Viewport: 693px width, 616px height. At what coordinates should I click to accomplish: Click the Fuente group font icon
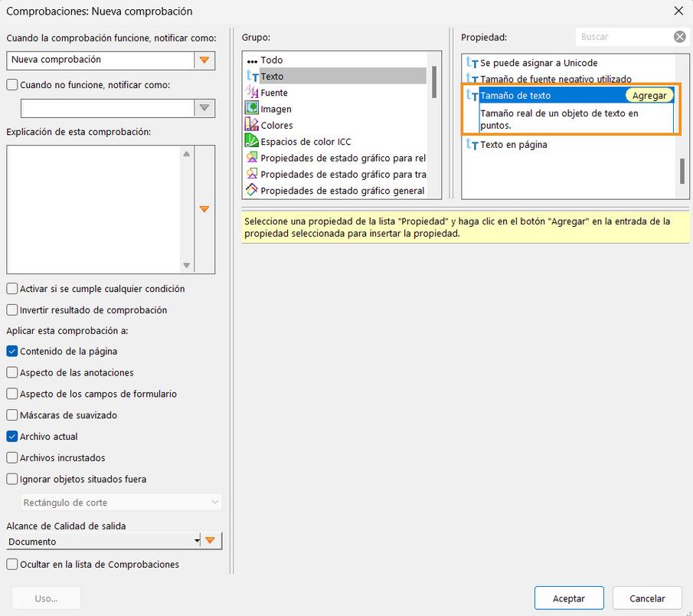252,93
